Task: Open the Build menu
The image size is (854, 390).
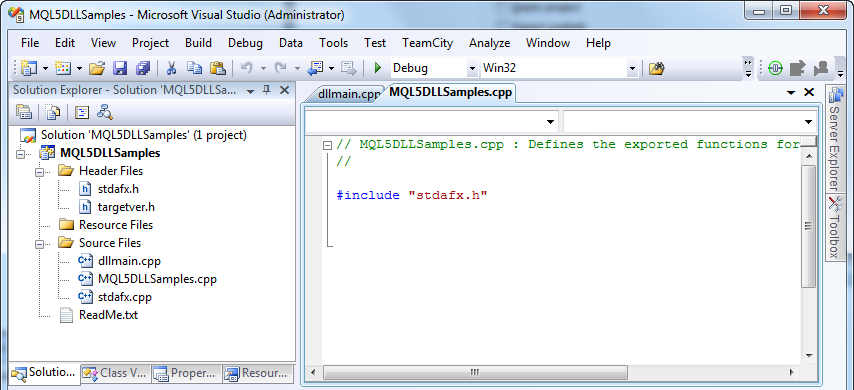Action: [x=198, y=42]
